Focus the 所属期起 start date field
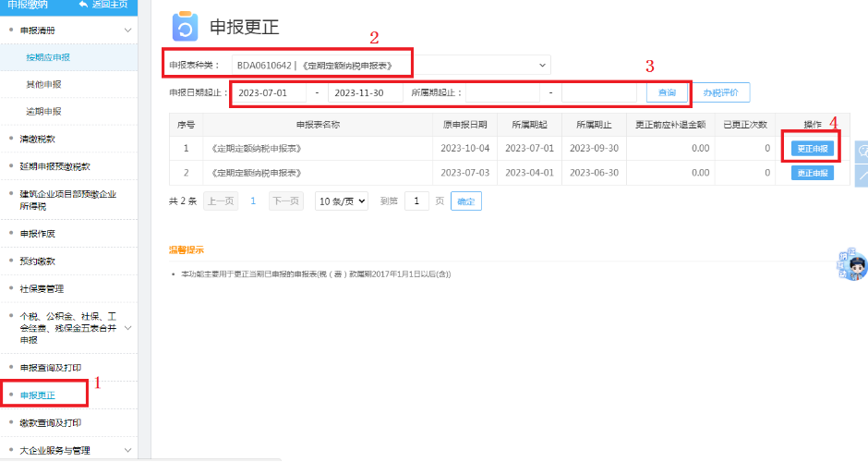 click(x=502, y=92)
